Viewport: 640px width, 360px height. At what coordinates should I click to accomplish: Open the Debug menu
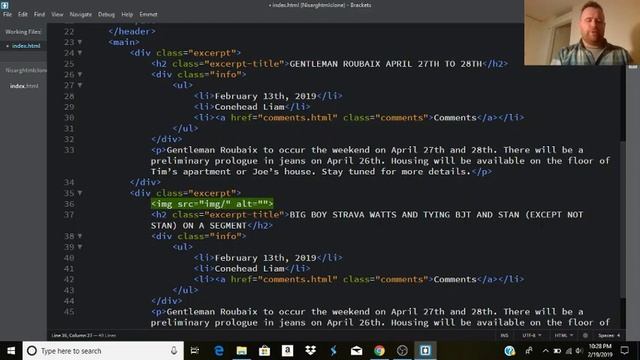coord(106,14)
